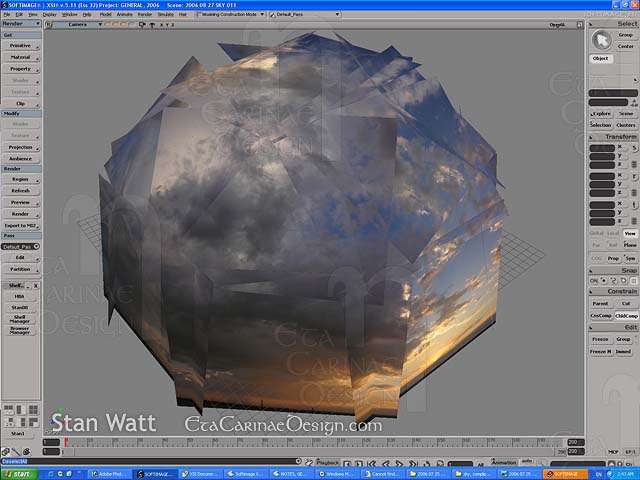Click the Windows Start button
This screenshot has height=480, width=640.
point(16,473)
